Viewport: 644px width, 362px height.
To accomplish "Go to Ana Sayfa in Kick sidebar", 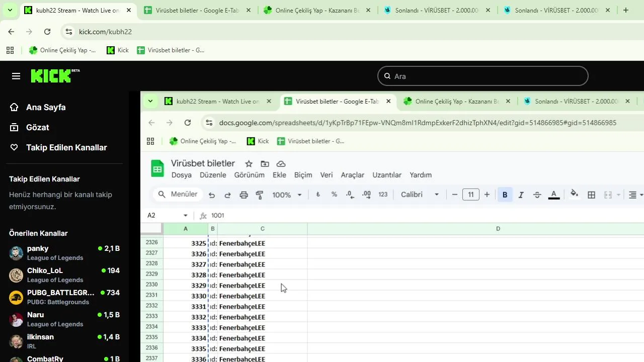I will (46, 107).
